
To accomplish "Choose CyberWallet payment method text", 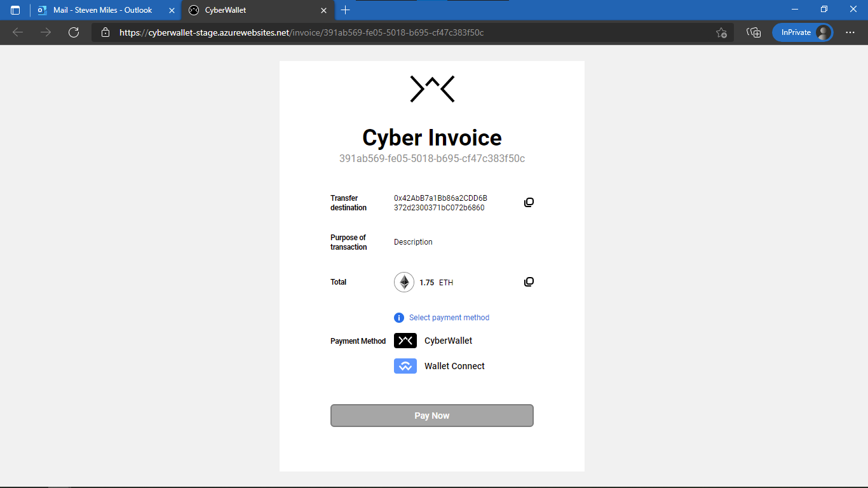I will [x=449, y=341].
